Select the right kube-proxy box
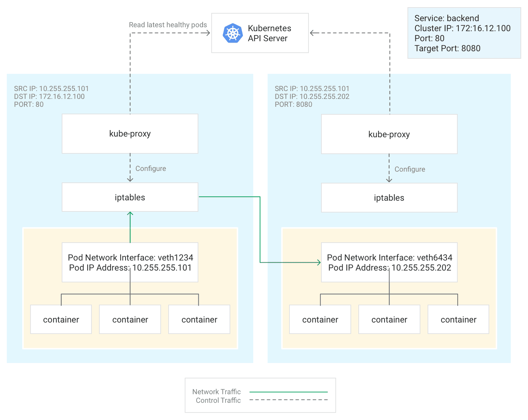Viewport: 528px width, 420px height. 389,134
